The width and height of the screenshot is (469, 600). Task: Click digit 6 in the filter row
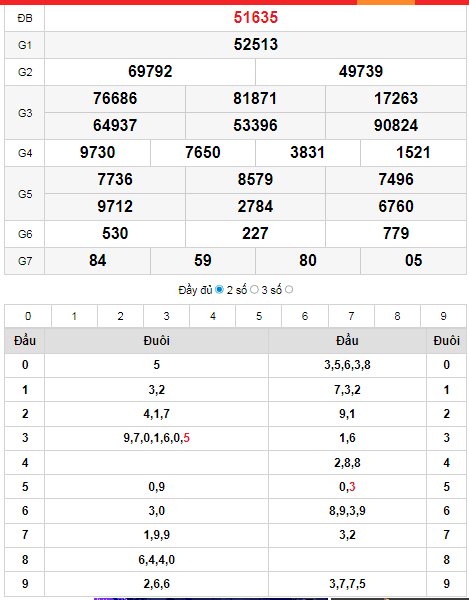point(305,316)
